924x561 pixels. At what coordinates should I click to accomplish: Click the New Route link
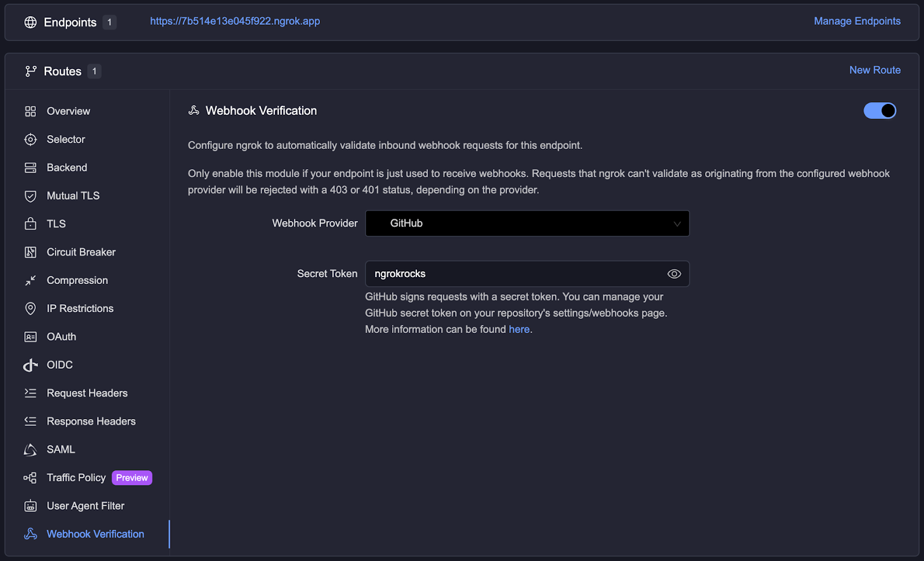click(x=874, y=70)
